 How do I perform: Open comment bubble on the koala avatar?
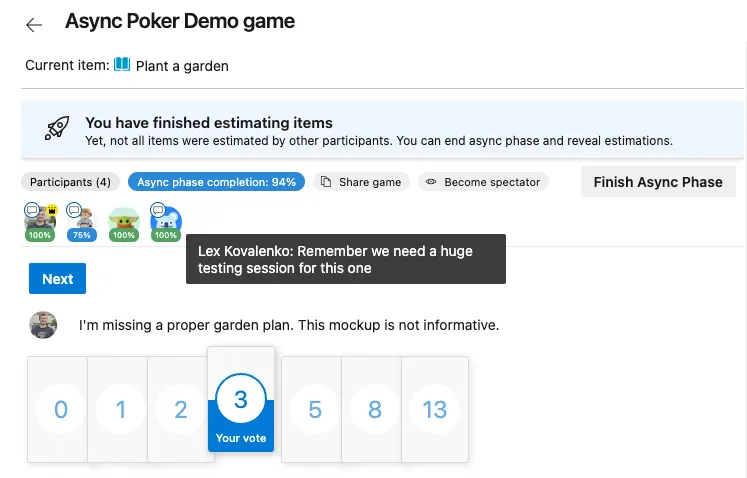(x=157, y=209)
